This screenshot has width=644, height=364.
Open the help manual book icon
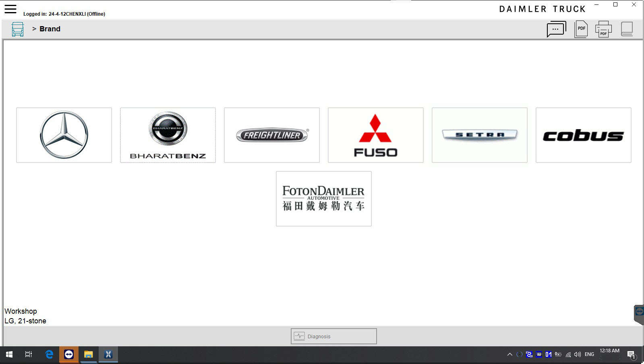tap(627, 29)
